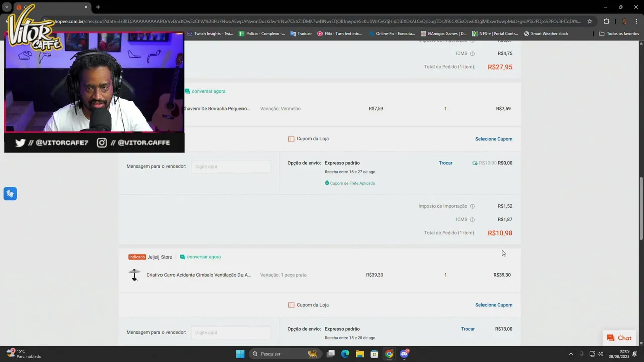The height and width of the screenshot is (362, 644).
Task: Click Selecione Cupom for Jeijeij Store
Action: pyautogui.click(x=494, y=305)
